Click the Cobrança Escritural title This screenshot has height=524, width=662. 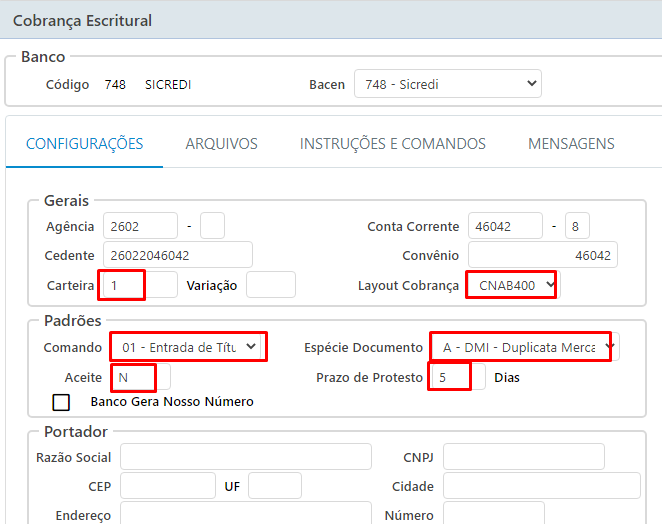(82, 21)
